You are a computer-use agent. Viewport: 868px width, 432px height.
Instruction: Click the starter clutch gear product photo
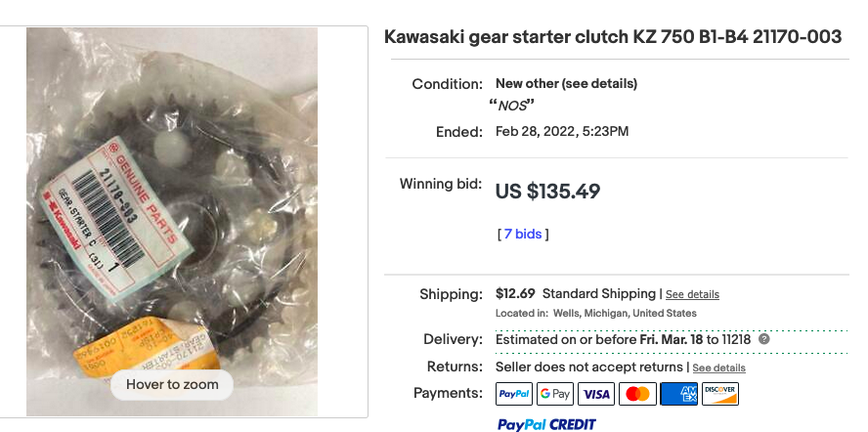pyautogui.click(x=172, y=195)
